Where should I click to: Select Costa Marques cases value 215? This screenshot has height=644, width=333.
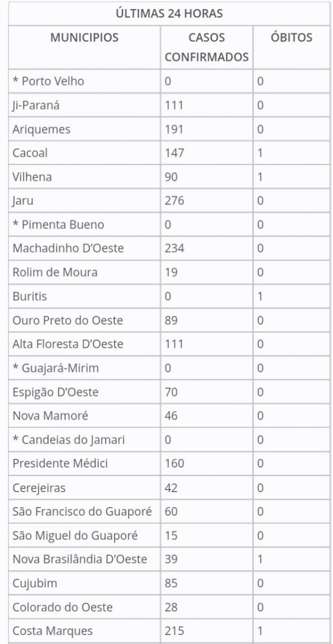[174, 631]
